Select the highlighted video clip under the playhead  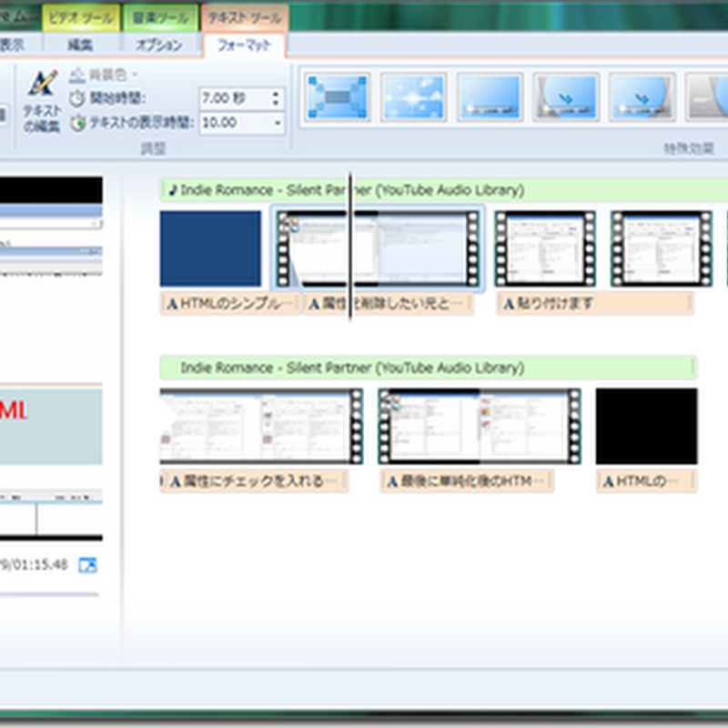(x=378, y=248)
